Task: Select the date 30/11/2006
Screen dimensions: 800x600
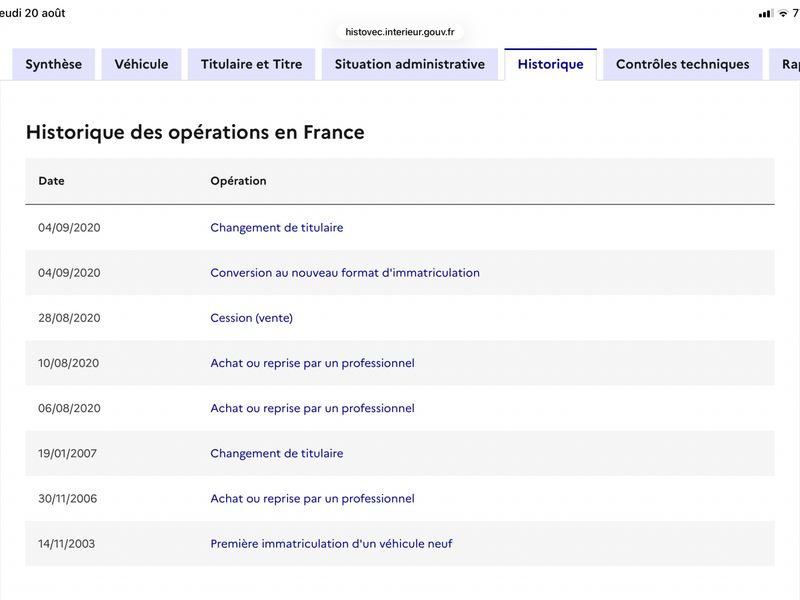Action: (67, 498)
